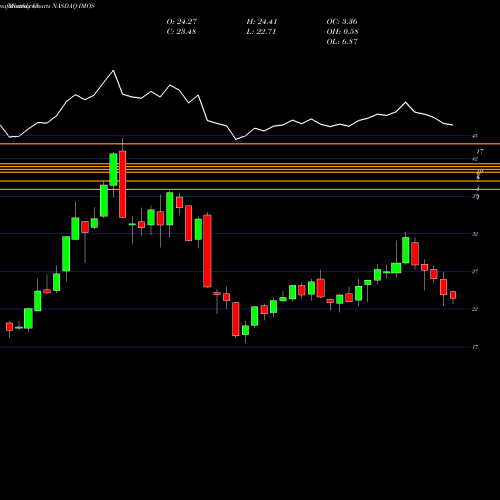Select the "OL: 6.87" value
The image size is (500, 500).
coord(342,42)
